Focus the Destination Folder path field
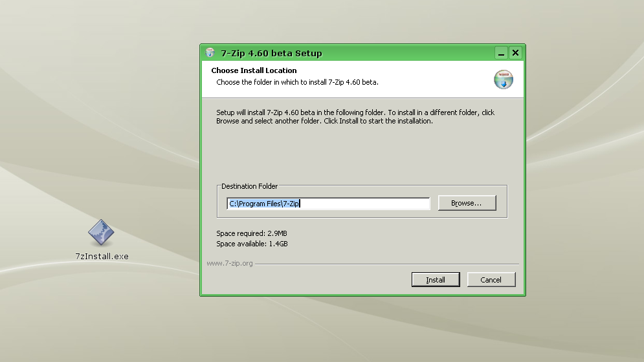Screen dimensions: 644x362 (328, 204)
